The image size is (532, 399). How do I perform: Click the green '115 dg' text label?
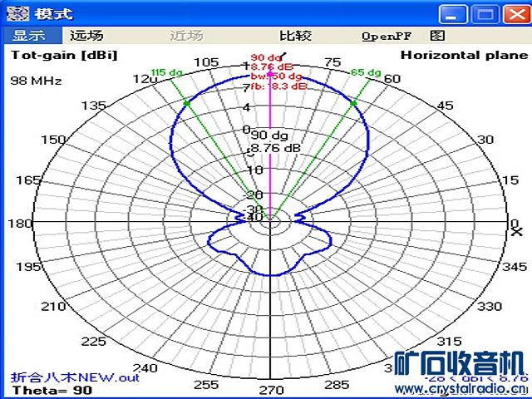(166, 72)
